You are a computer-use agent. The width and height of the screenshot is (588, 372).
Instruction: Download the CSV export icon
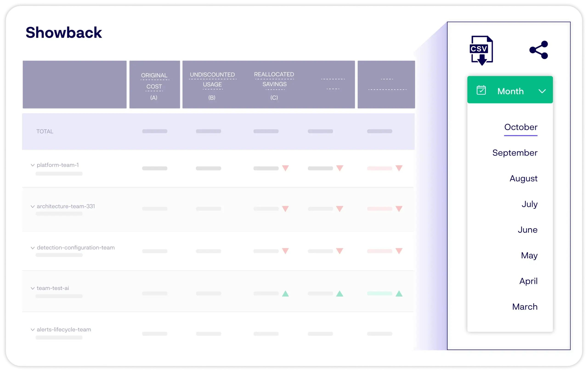click(x=481, y=50)
